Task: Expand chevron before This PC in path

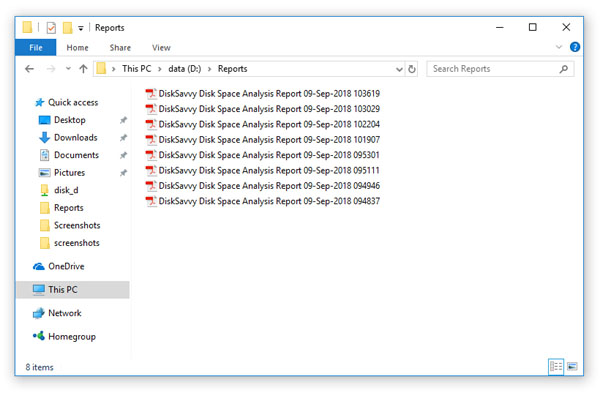Action: (114, 69)
